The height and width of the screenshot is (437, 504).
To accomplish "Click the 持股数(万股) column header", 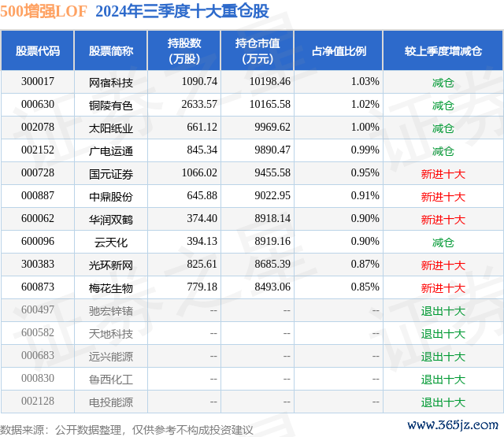I will tap(184, 50).
